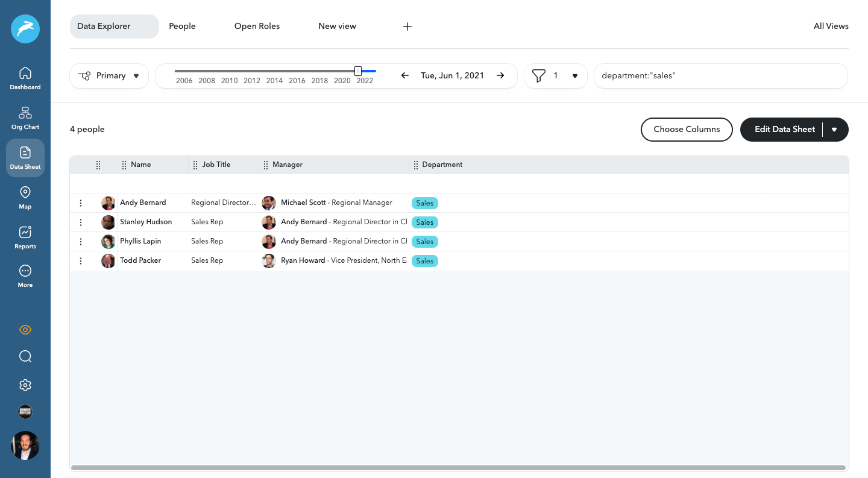Open the settings gear in the sidebar
This screenshot has width=868, height=478.
pos(25,385)
